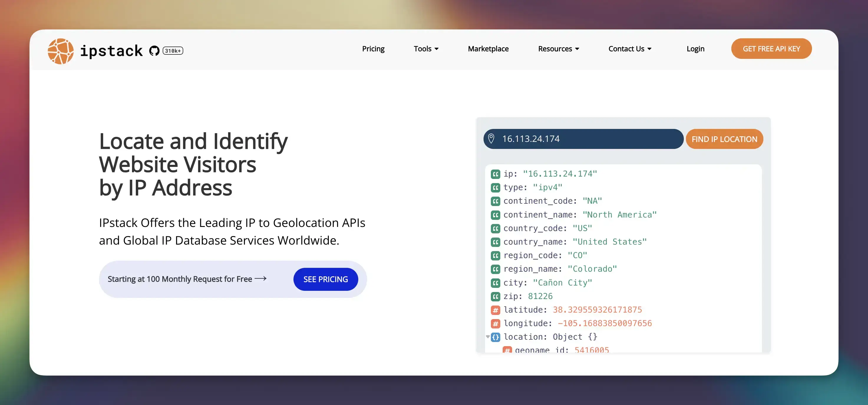This screenshot has height=405, width=868.
Task: Click the string icon beside region_name
Action: point(495,269)
